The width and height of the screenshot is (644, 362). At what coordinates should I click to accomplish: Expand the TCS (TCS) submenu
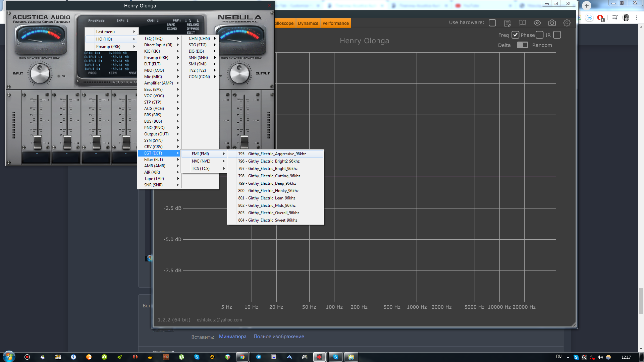[x=204, y=169]
